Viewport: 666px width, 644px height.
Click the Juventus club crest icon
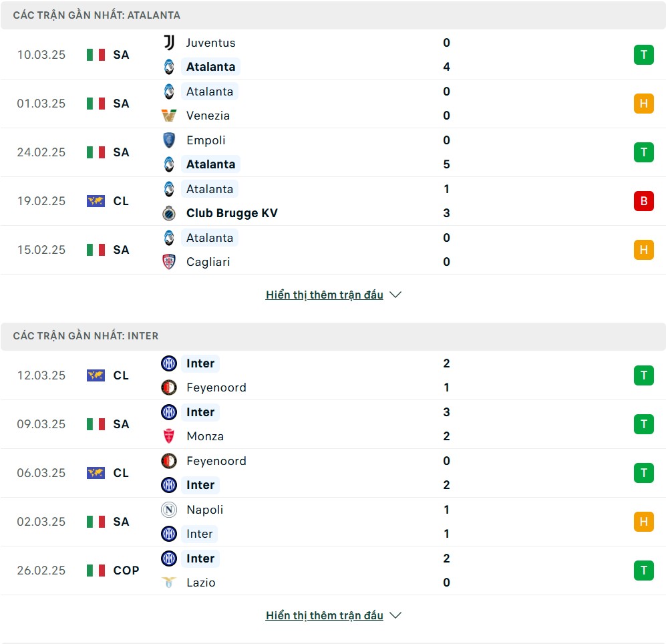coord(169,43)
